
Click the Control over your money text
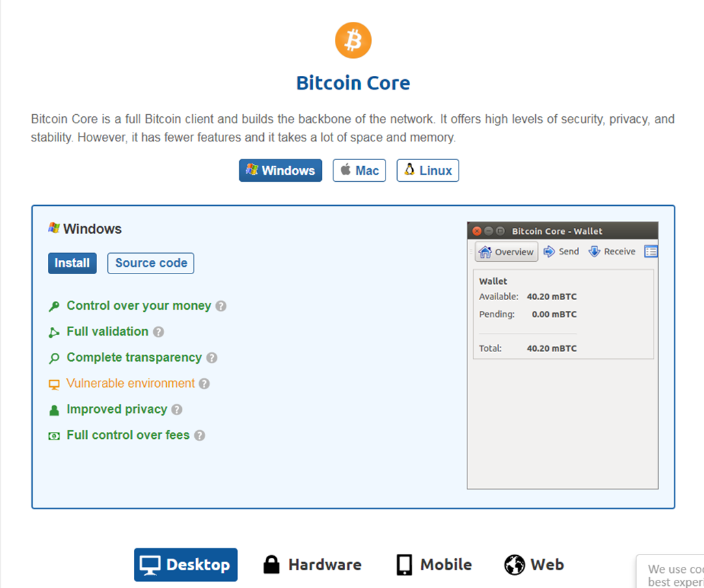[139, 306]
